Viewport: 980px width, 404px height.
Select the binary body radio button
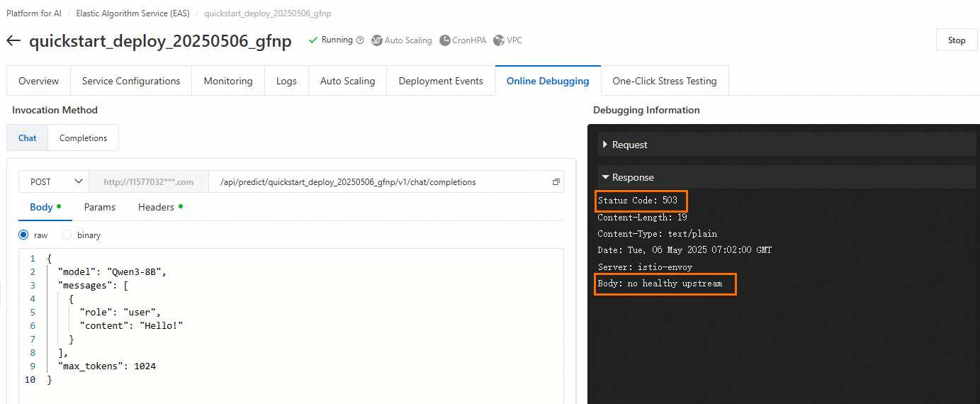67,235
